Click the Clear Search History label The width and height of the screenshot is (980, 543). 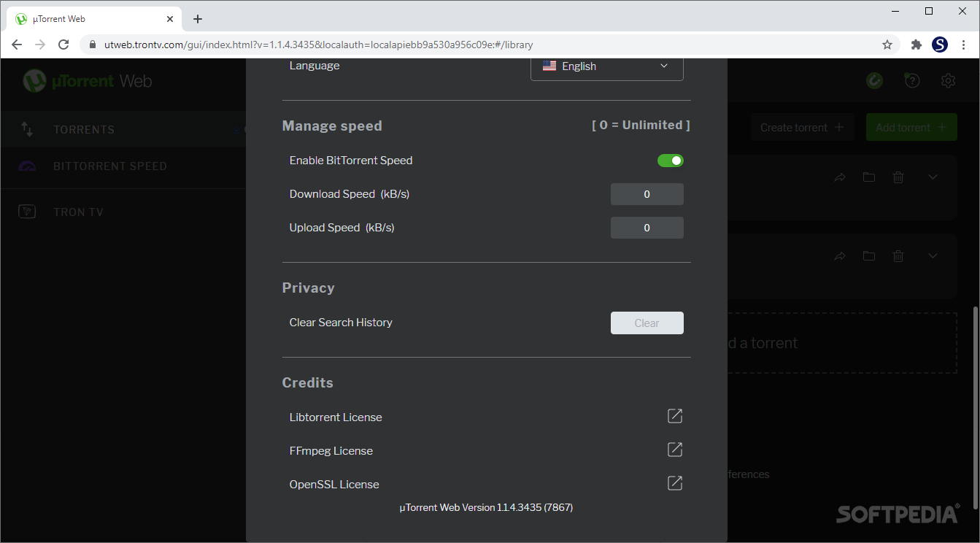(x=341, y=323)
